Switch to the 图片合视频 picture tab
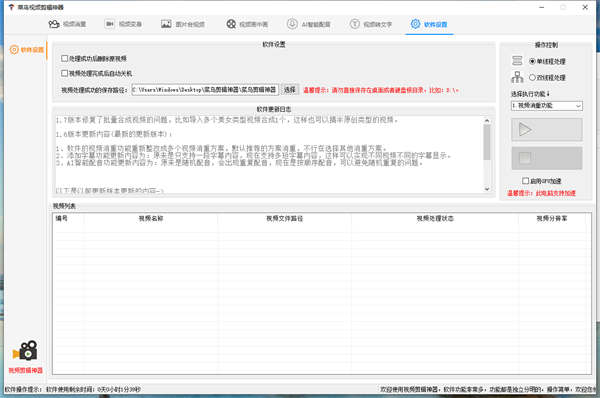 183,24
